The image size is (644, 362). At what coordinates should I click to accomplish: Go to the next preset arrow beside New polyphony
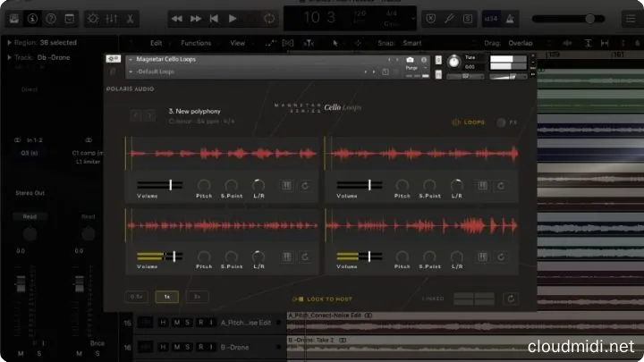[150, 115]
